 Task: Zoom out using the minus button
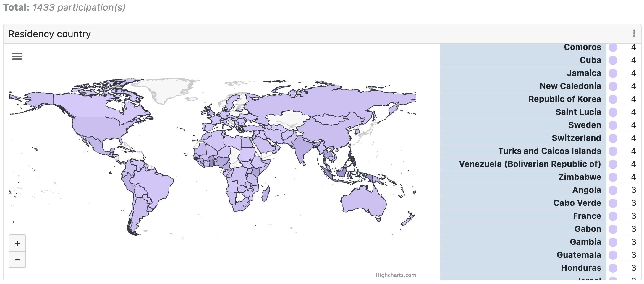tap(17, 259)
